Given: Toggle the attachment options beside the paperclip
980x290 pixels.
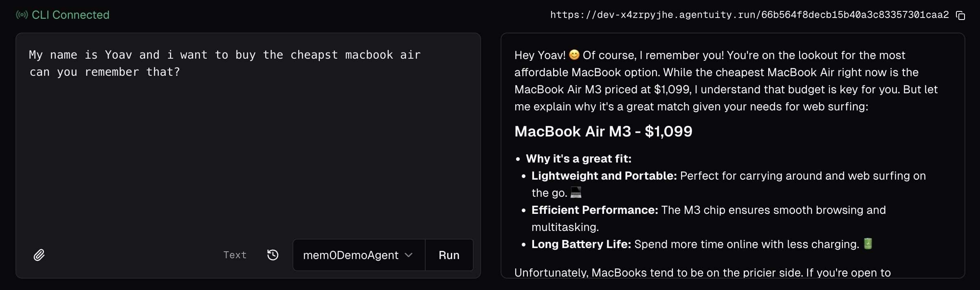Looking at the screenshot, I should point(39,255).
